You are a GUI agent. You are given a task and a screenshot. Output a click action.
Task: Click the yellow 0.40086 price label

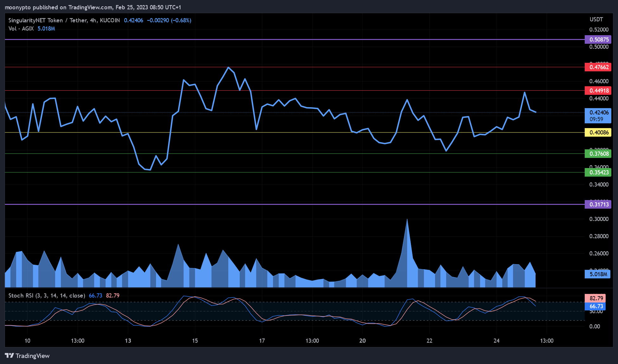pyautogui.click(x=598, y=133)
